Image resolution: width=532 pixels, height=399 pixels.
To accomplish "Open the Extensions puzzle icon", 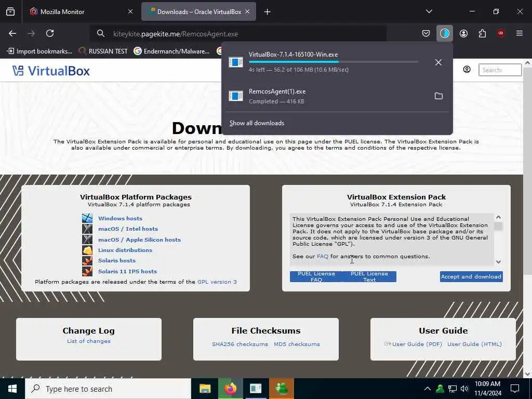I will pyautogui.click(x=482, y=33).
